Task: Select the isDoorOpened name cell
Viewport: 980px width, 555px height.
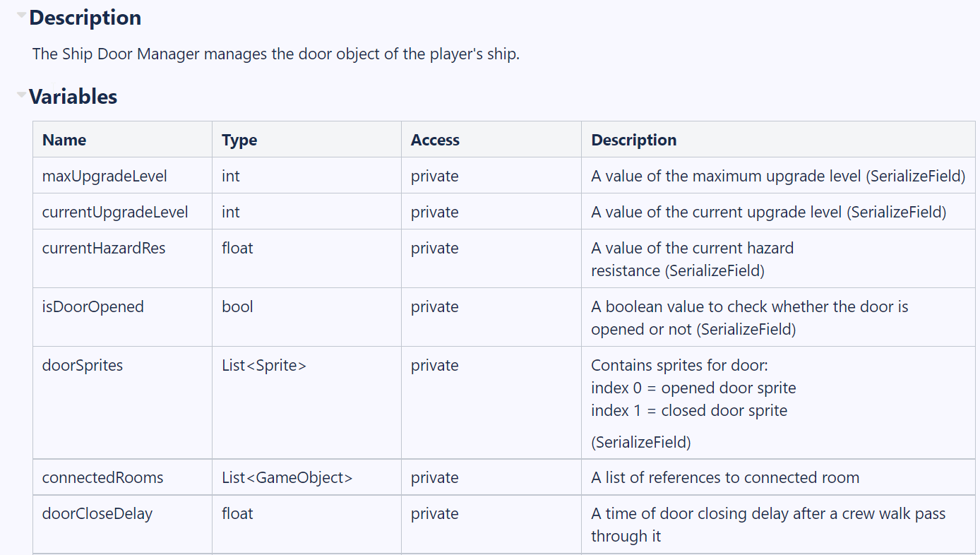Action: [122, 317]
